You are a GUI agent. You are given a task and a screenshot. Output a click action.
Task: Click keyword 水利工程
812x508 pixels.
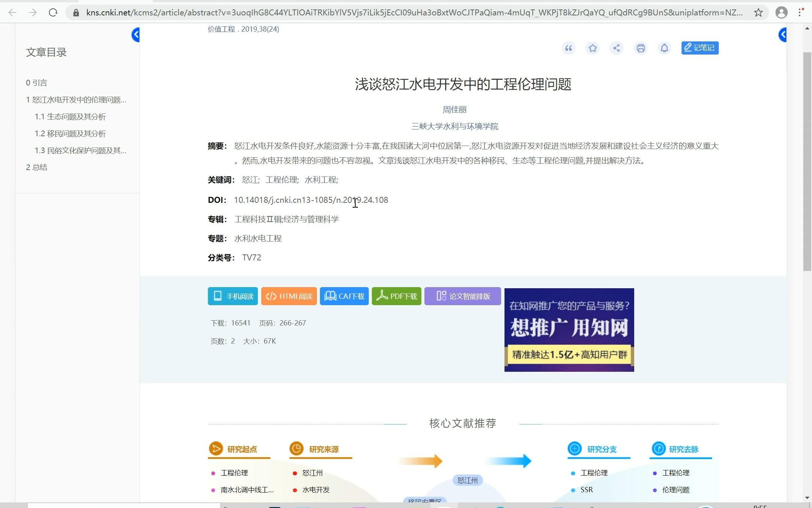(321, 180)
